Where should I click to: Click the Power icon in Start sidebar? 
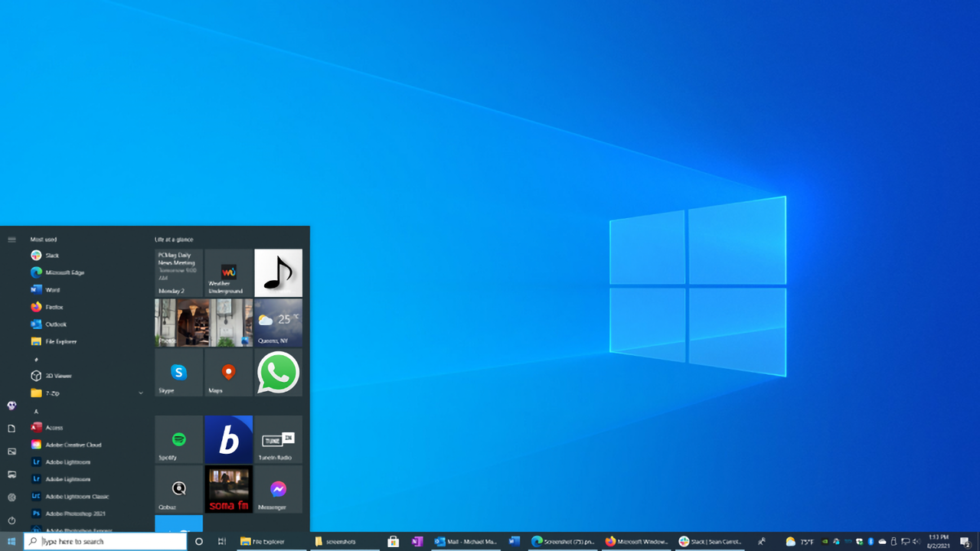pyautogui.click(x=11, y=521)
